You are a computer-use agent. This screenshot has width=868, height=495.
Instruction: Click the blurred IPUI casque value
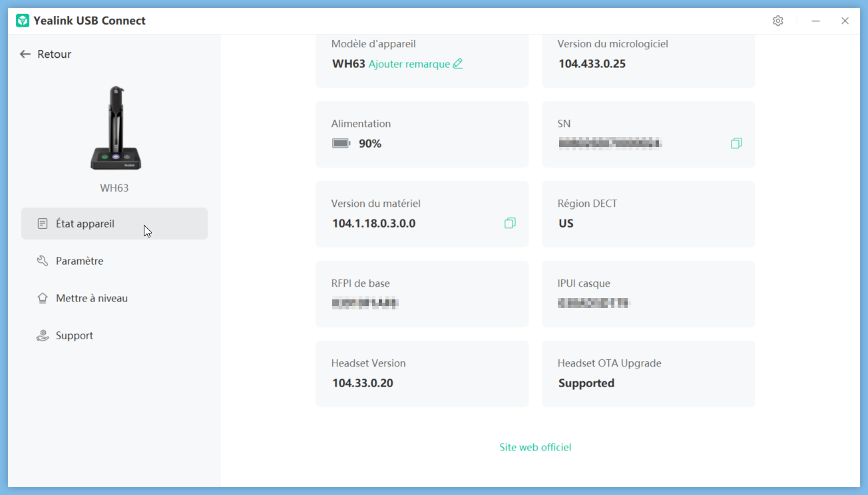pyautogui.click(x=594, y=303)
